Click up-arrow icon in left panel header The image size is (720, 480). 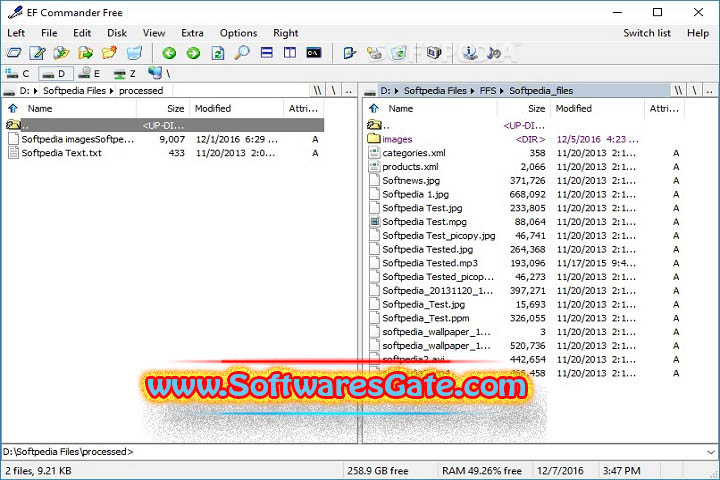click(x=13, y=108)
